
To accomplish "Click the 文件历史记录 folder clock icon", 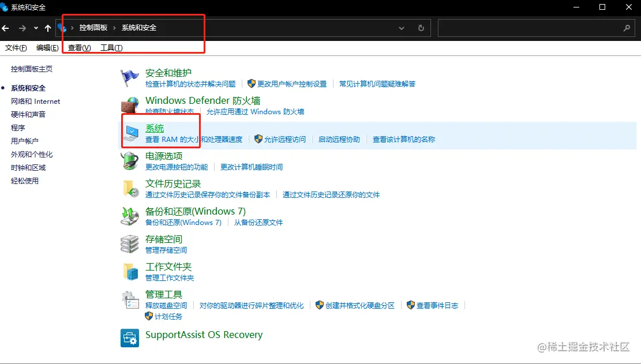I will pyautogui.click(x=130, y=189).
